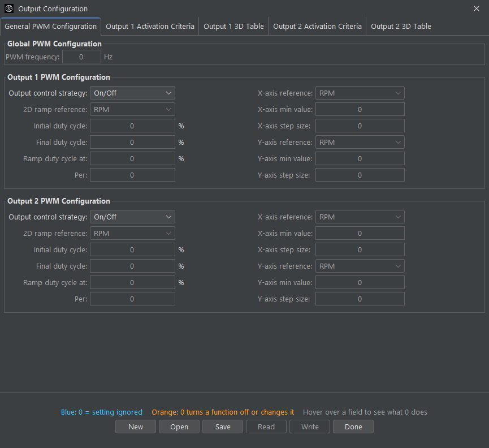This screenshot has height=448, width=489.
Task: Expand Output 1 2D ramp reference dropdown
Action: (x=132, y=110)
